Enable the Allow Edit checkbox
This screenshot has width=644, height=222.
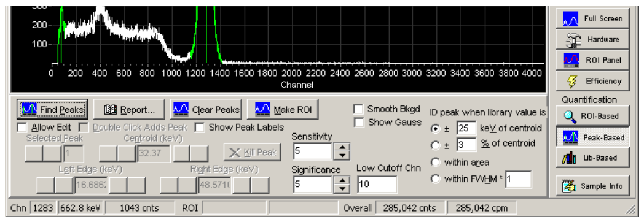tap(22, 128)
